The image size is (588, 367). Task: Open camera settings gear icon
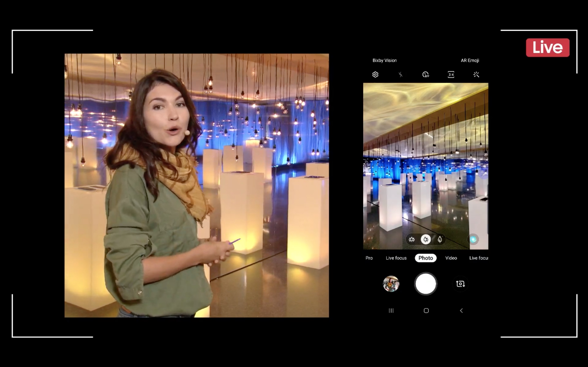pyautogui.click(x=375, y=74)
